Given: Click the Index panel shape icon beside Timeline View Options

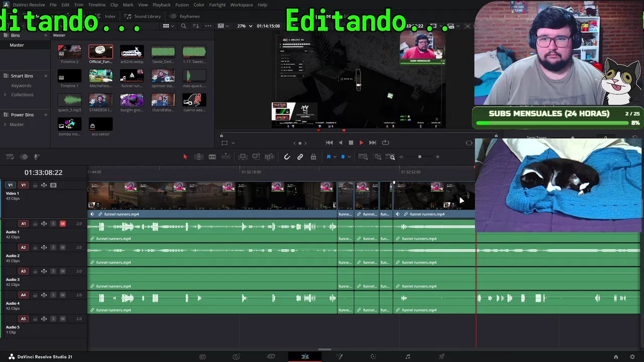Looking at the screenshot, I should pyautogui.click(x=24, y=157).
